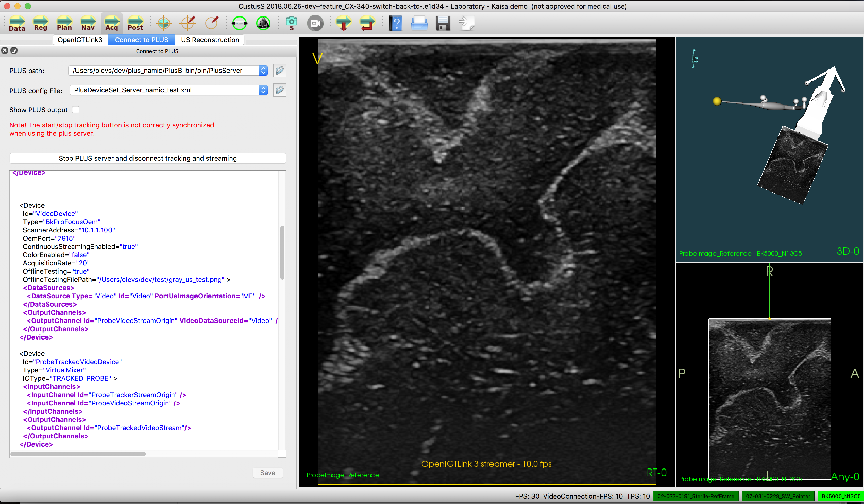Click the BK5000_N13C5 tool status indicator
Screen dimensions: 864x504
[x=840, y=496]
